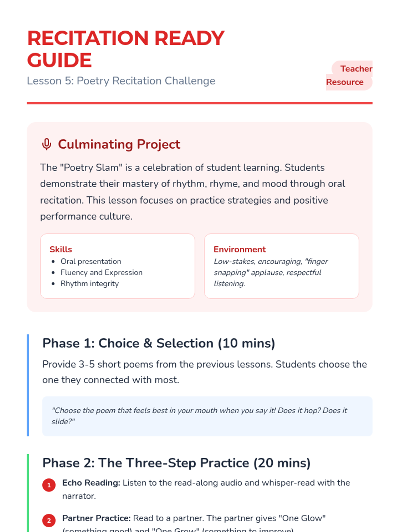The height and width of the screenshot is (532, 399).
Task: Click the Poetry Slam description paragraph
Action: pyautogui.click(x=193, y=192)
